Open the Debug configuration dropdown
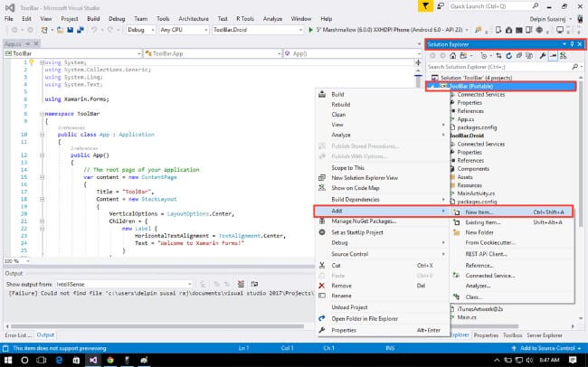The image size is (588, 367). click(141, 30)
